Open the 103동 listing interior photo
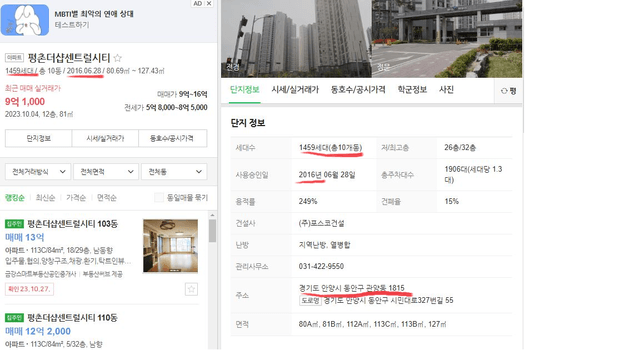Screen dimensions: 640x360 [170, 246]
